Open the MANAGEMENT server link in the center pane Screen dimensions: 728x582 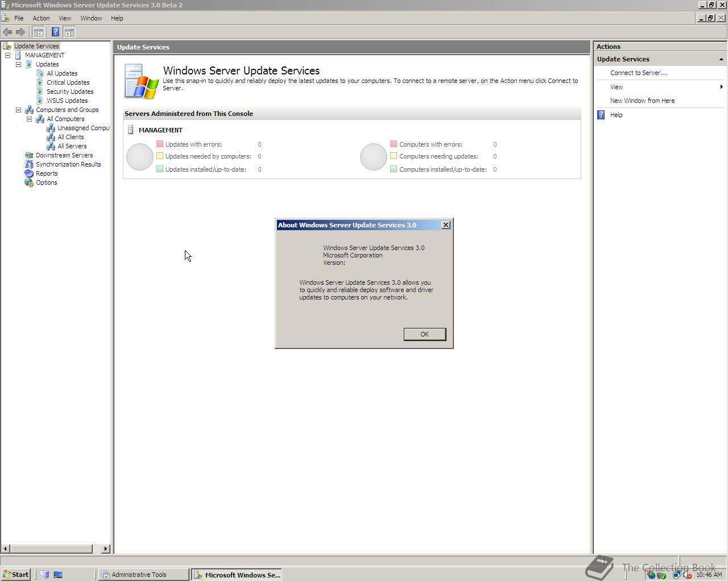[160, 130]
